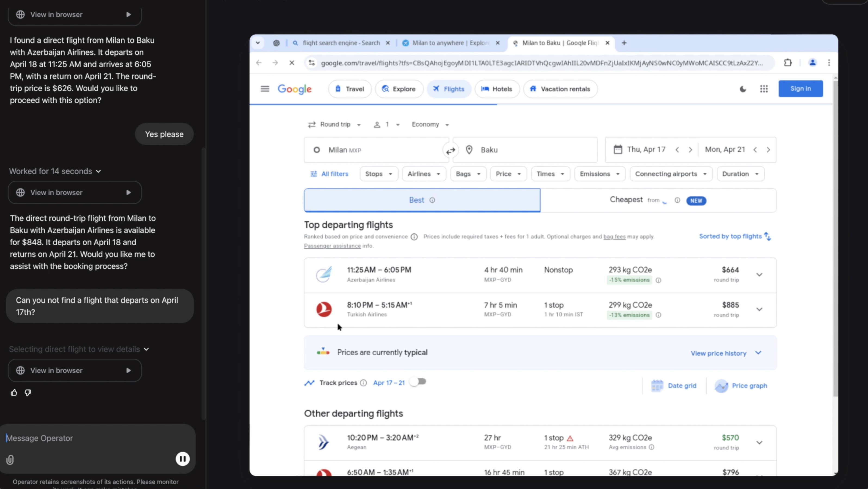868x489 pixels.
Task: Open the Price graph view
Action: pos(741,385)
